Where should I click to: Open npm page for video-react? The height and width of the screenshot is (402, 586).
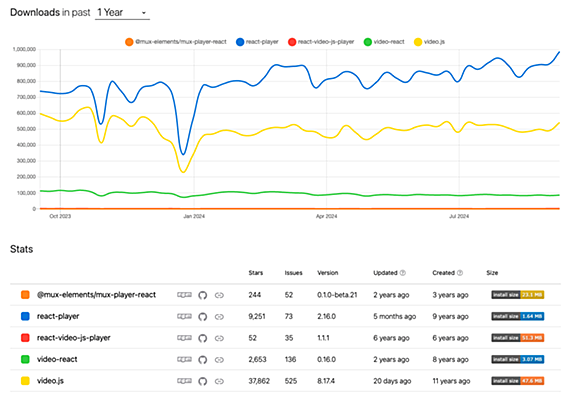[x=184, y=359]
